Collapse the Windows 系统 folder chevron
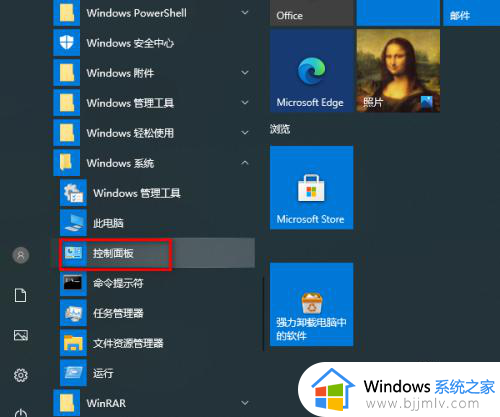The width and height of the screenshot is (500, 417). tap(245, 163)
